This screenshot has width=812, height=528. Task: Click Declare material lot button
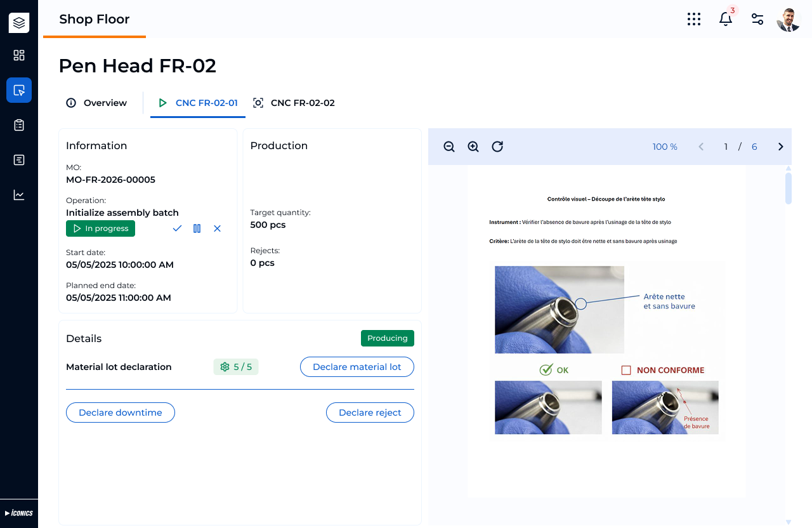pyautogui.click(x=357, y=367)
